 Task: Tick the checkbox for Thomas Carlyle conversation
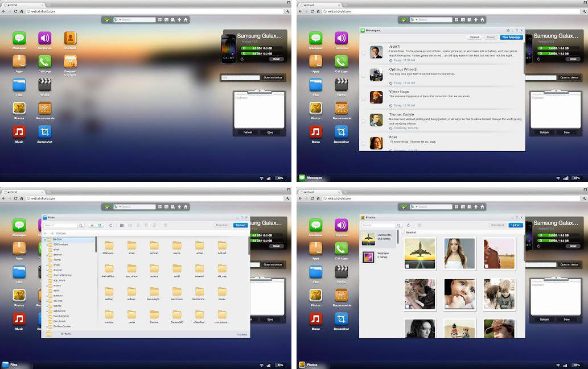[363, 121]
